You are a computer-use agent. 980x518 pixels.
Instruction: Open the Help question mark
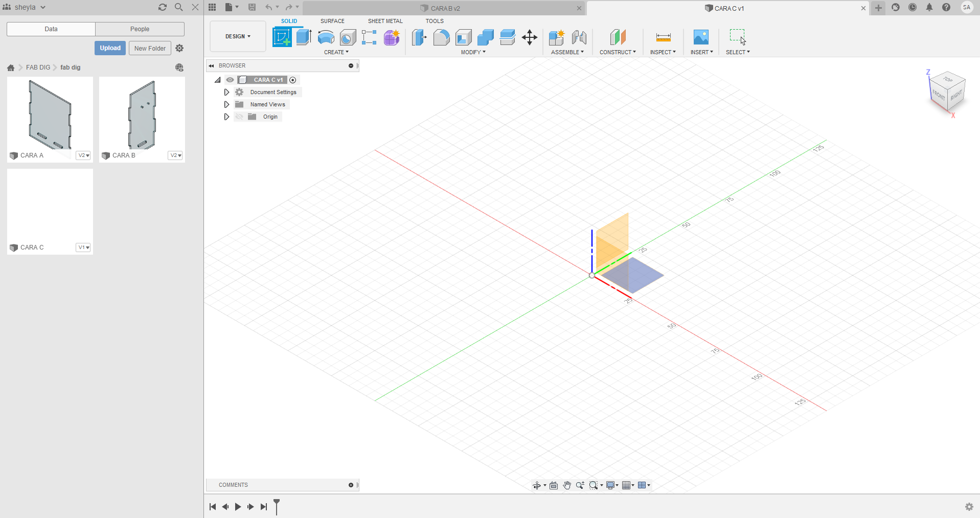[x=946, y=7]
